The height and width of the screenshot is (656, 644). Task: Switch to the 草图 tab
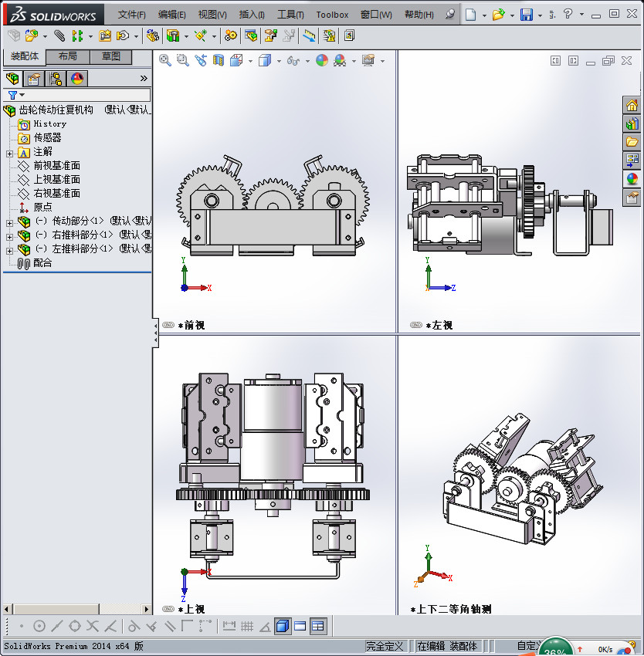pos(111,56)
